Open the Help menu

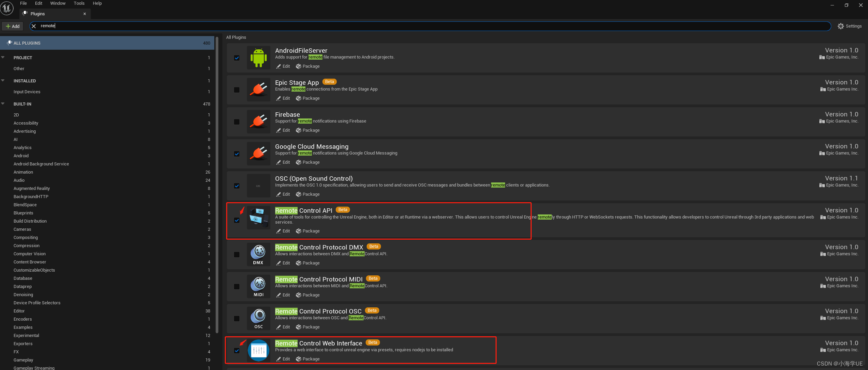coord(97,3)
